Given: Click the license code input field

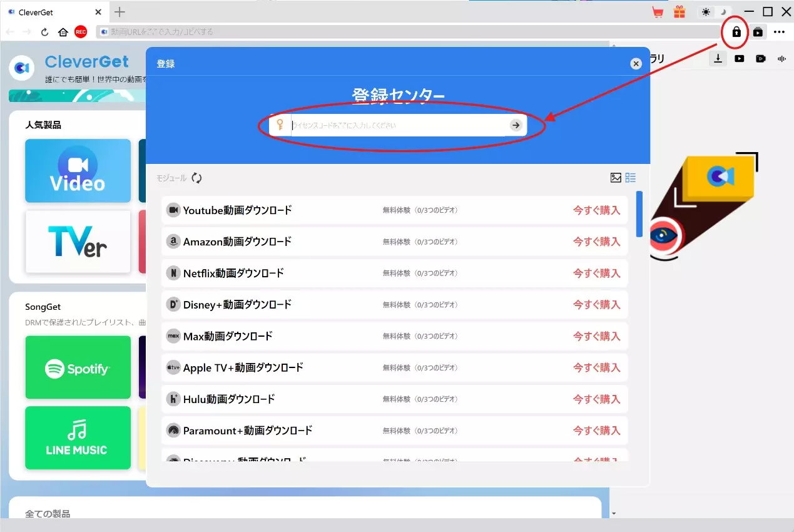Looking at the screenshot, I should click(397, 125).
